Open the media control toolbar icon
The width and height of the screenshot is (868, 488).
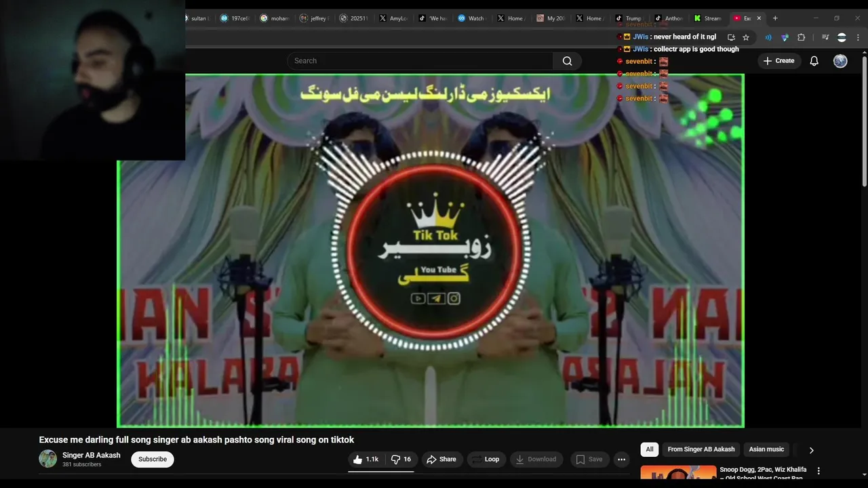point(825,37)
